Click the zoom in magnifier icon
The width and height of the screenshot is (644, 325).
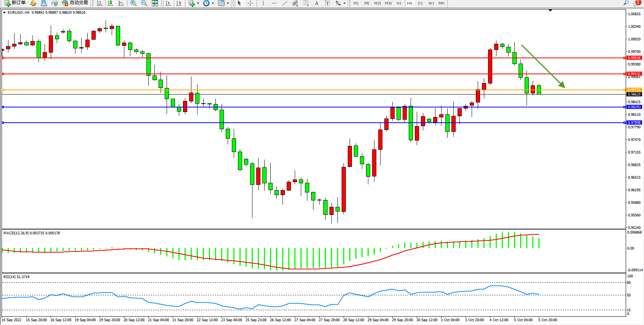[133, 3]
